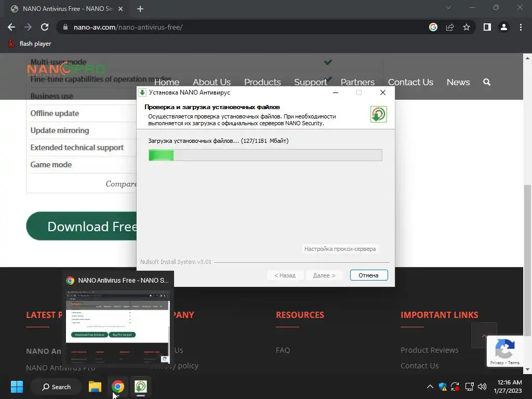Open reCAPTCHA Privacy link
The width and height of the screenshot is (532, 399).
[x=497, y=363]
